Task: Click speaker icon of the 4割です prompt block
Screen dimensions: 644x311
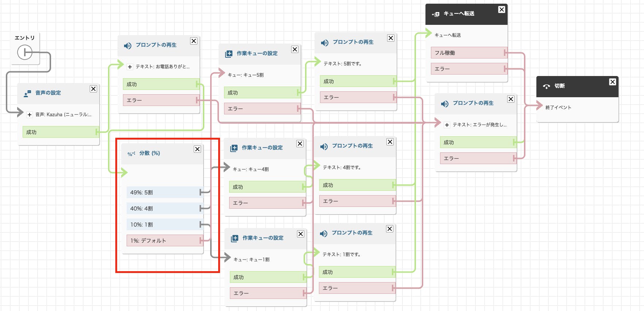Action: coord(324,147)
